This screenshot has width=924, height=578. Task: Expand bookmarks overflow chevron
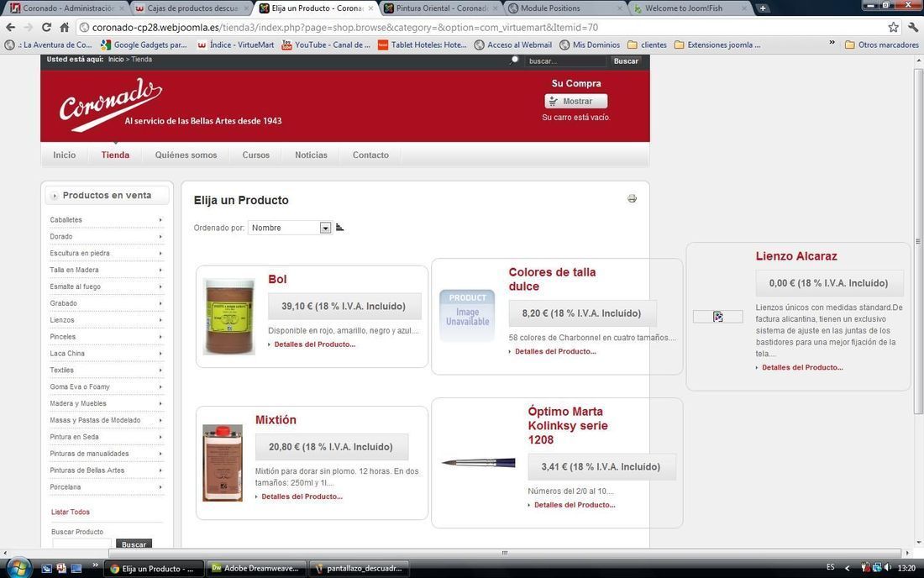[x=832, y=43]
